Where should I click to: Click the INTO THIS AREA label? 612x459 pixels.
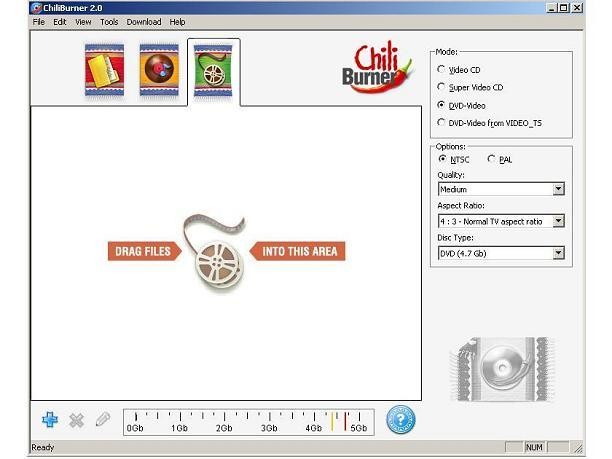click(297, 251)
